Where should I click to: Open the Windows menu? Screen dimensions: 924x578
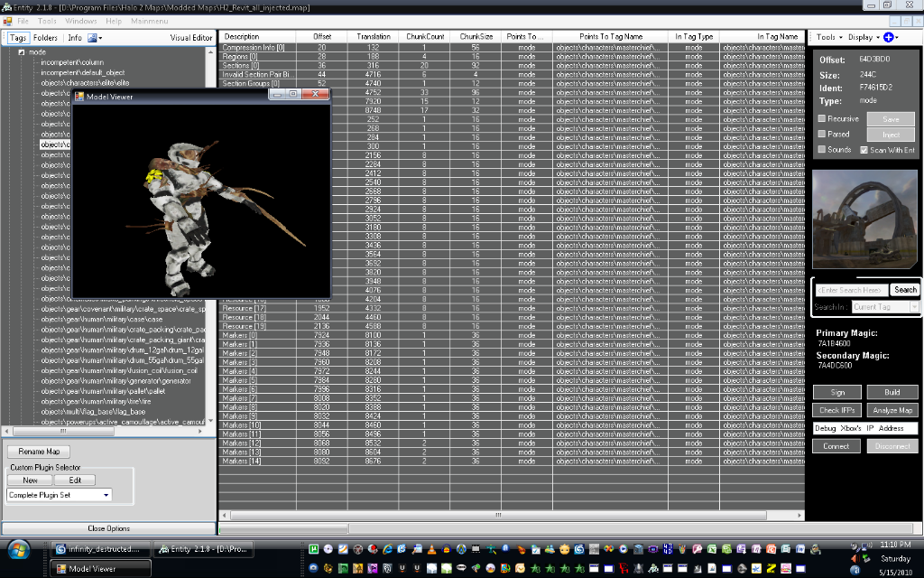click(x=80, y=22)
